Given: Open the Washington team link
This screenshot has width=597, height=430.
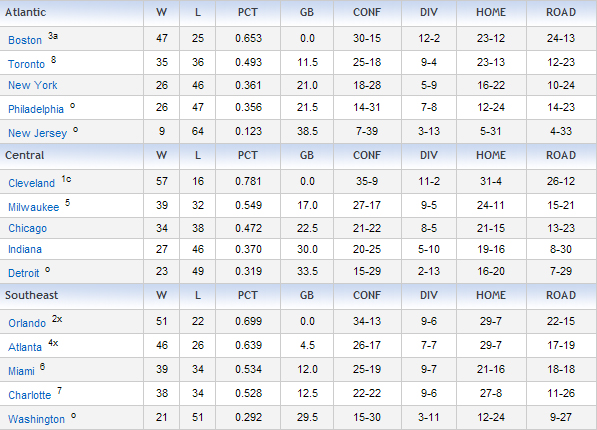Looking at the screenshot, I should point(36,419).
